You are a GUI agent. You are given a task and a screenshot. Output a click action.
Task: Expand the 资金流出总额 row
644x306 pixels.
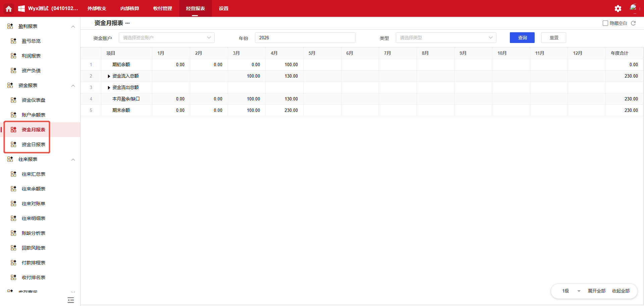tap(109, 88)
